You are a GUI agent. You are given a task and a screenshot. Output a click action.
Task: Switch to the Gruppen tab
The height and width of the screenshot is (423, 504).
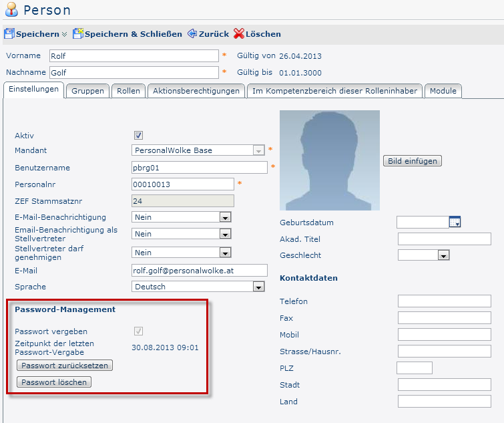pyautogui.click(x=87, y=91)
